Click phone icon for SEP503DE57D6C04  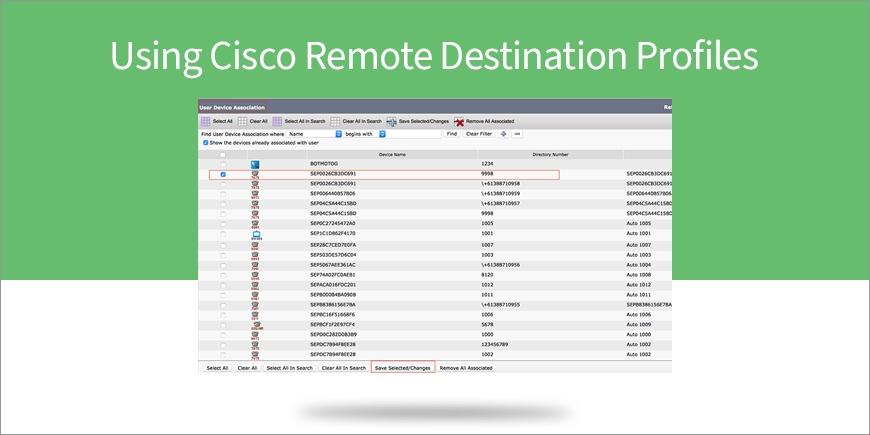[x=255, y=255]
